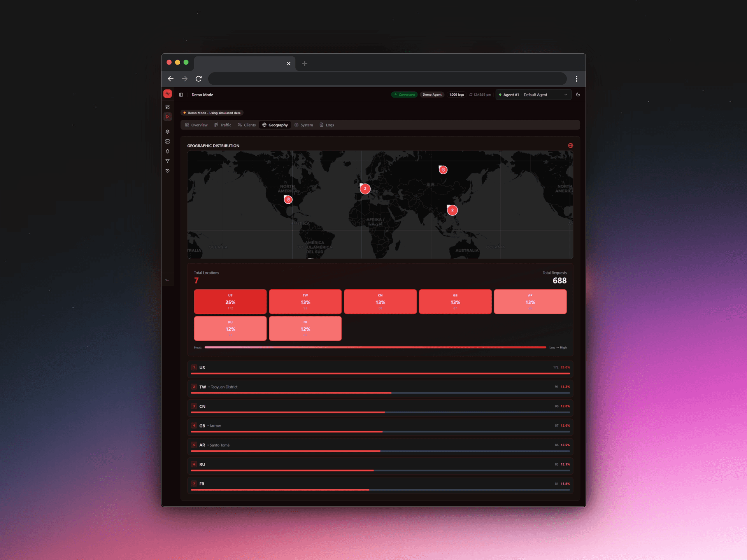Click the Connected status indicator

tap(404, 94)
